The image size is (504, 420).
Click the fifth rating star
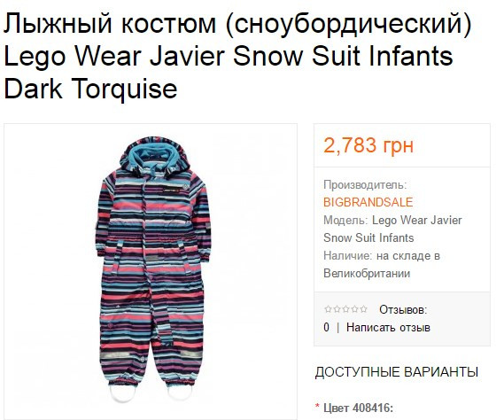(x=363, y=309)
